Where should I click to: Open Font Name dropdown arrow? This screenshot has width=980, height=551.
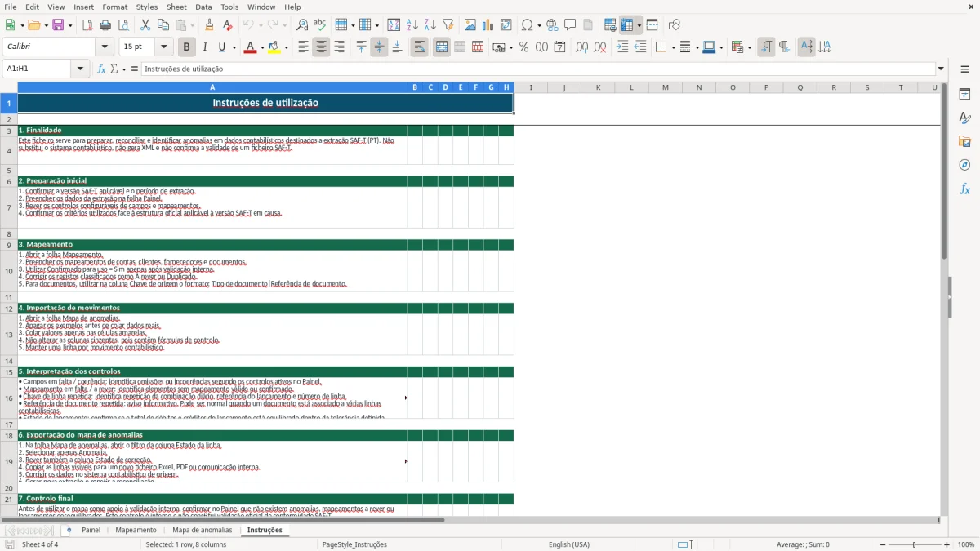point(104,47)
